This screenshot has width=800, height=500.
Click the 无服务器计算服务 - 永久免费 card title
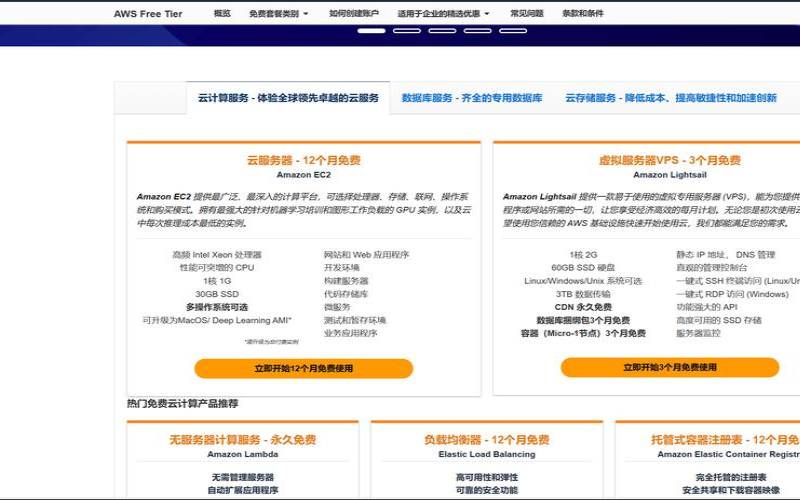(x=242, y=440)
